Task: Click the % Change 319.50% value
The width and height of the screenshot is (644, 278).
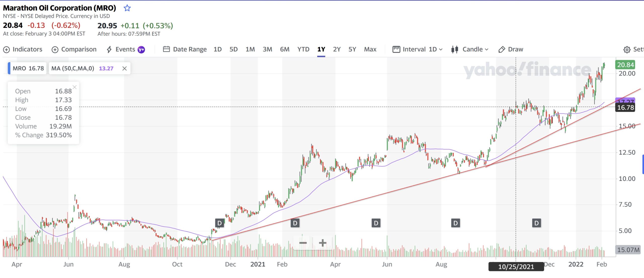Action: [x=59, y=135]
